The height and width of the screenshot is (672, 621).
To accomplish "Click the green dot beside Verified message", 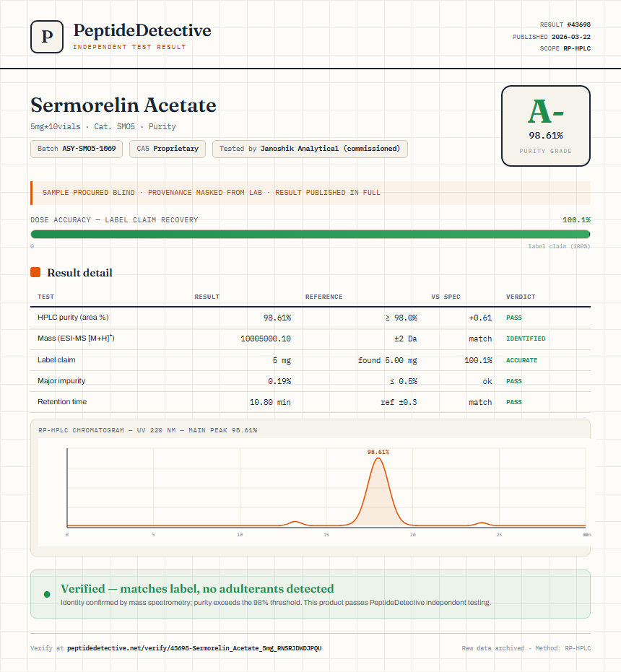I will (x=47, y=594).
